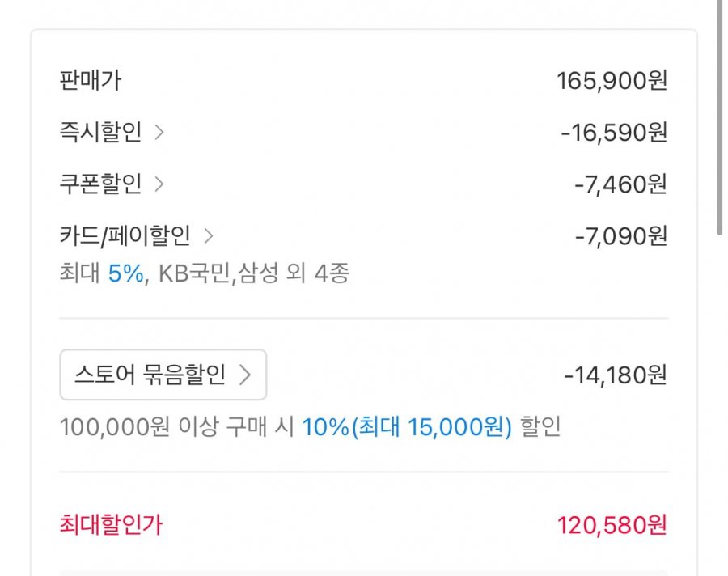Click the red 최대할인가 label
The width and height of the screenshot is (728, 576).
tap(111, 525)
